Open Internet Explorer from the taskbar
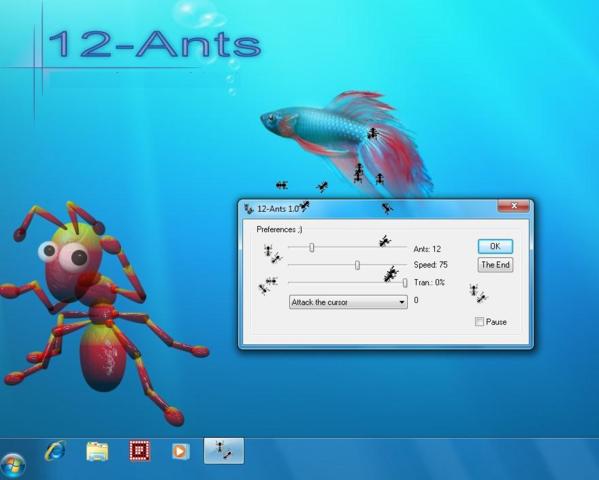Viewport: 599px width, 480px height. pyautogui.click(x=55, y=451)
